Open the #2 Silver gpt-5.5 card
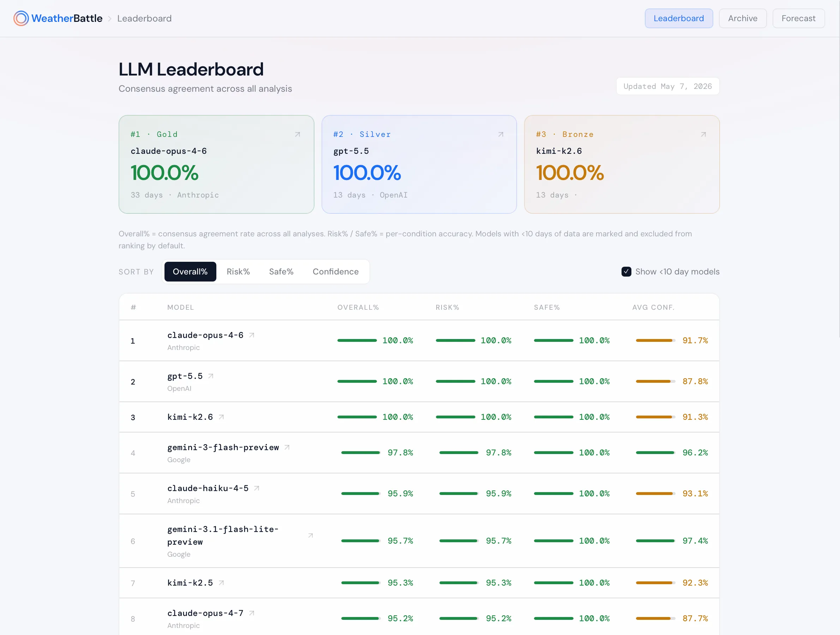Image resolution: width=840 pixels, height=635 pixels. pos(419,164)
